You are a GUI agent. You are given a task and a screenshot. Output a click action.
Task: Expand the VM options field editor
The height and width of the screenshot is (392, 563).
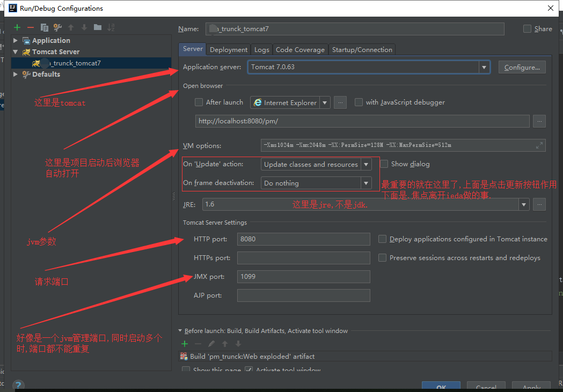click(539, 145)
